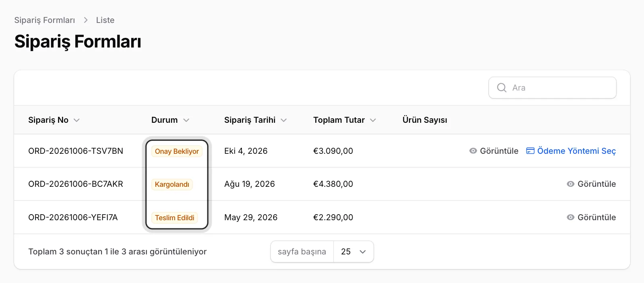Select the Teslim Edildi status badge
644x283 pixels.
click(175, 218)
